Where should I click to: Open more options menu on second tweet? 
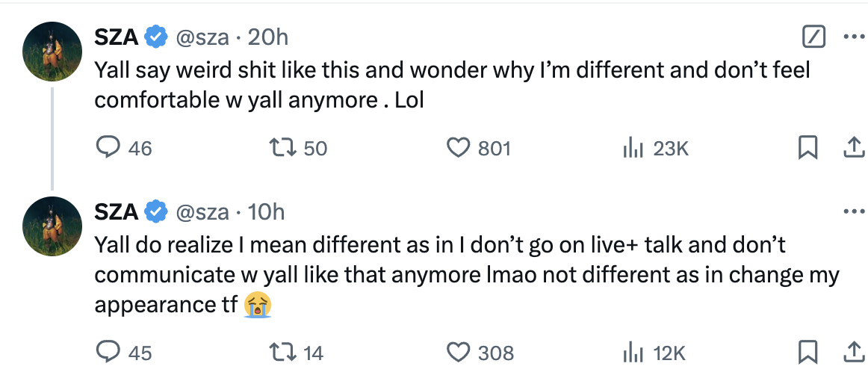tap(854, 212)
